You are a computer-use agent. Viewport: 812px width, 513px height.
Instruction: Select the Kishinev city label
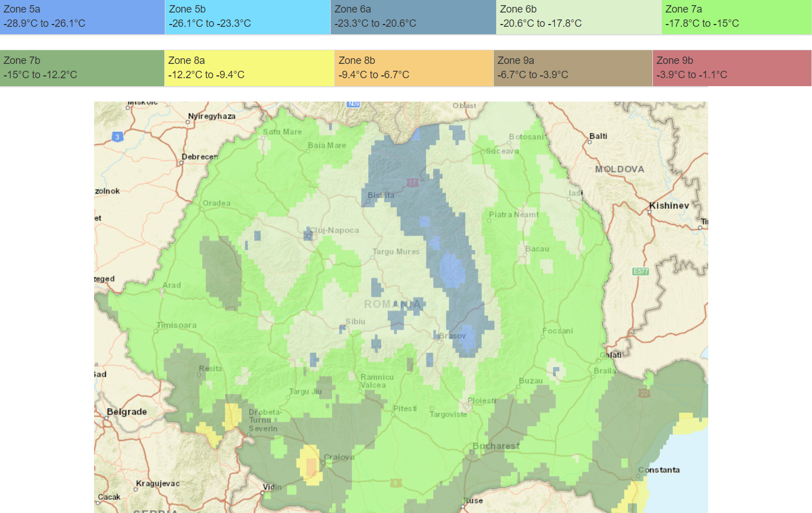pos(668,205)
